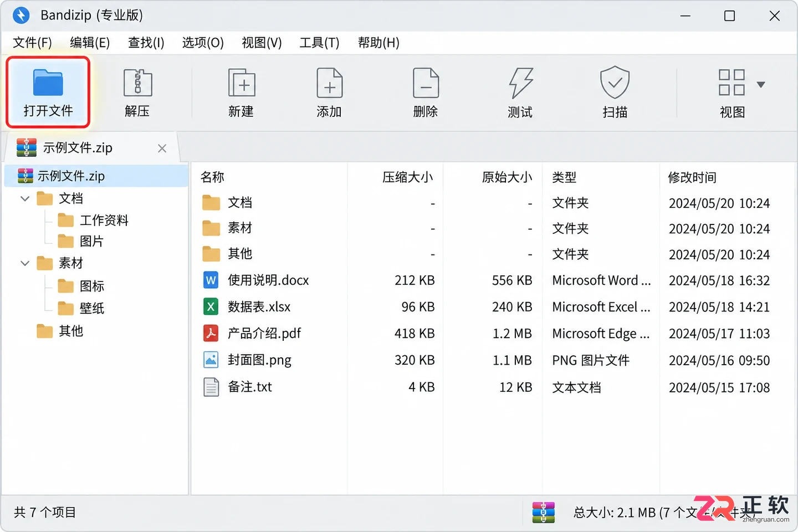Open the 编辑(E) menu
The height and width of the screenshot is (532, 798).
[90, 43]
